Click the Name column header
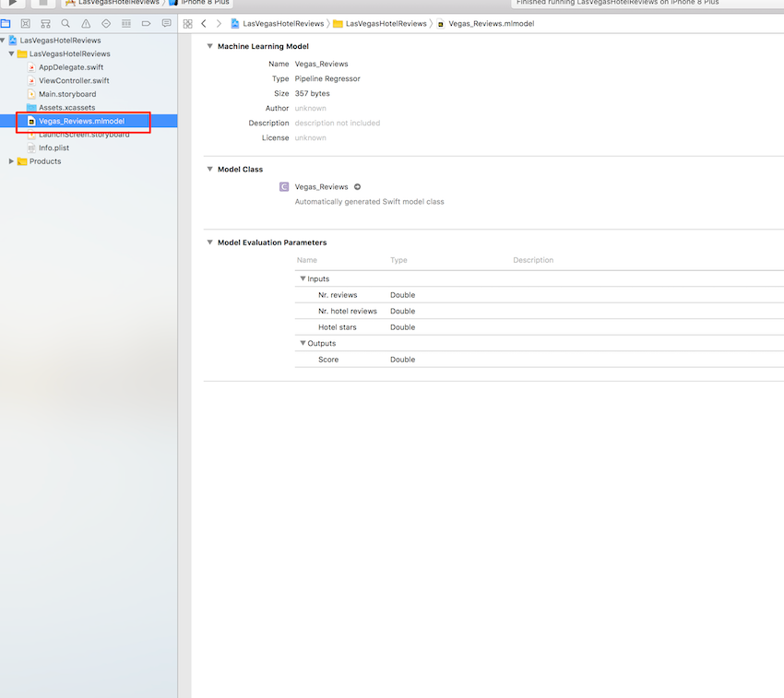The height and width of the screenshot is (698, 784). (306, 260)
